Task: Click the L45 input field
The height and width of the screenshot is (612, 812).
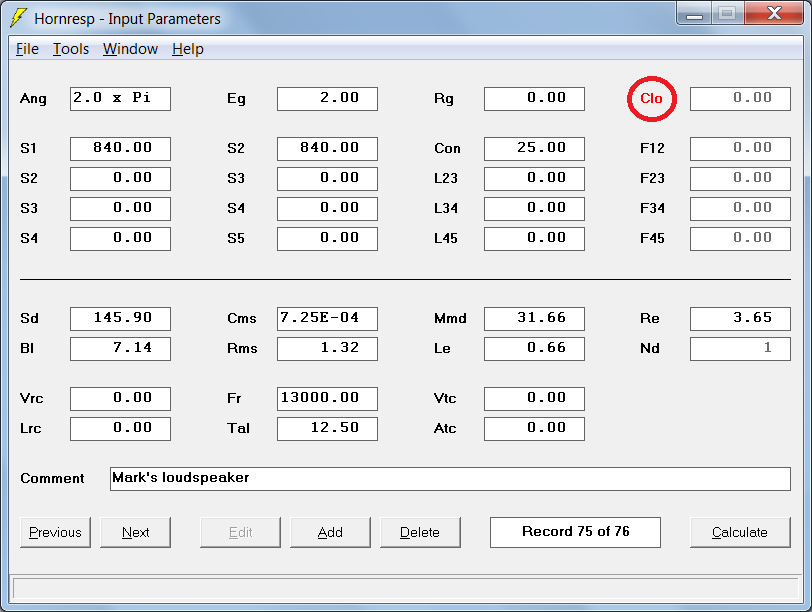Action: point(534,239)
